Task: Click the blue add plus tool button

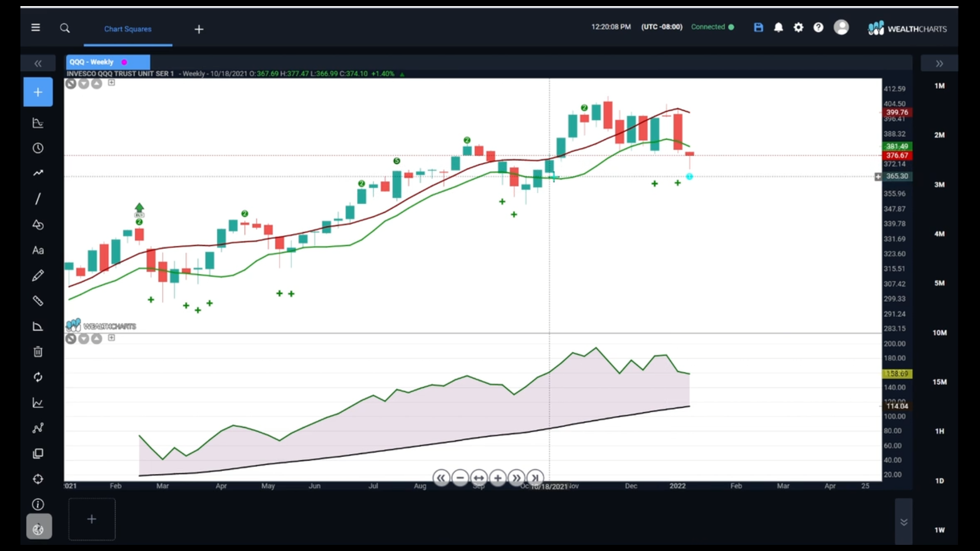Action: 38,92
